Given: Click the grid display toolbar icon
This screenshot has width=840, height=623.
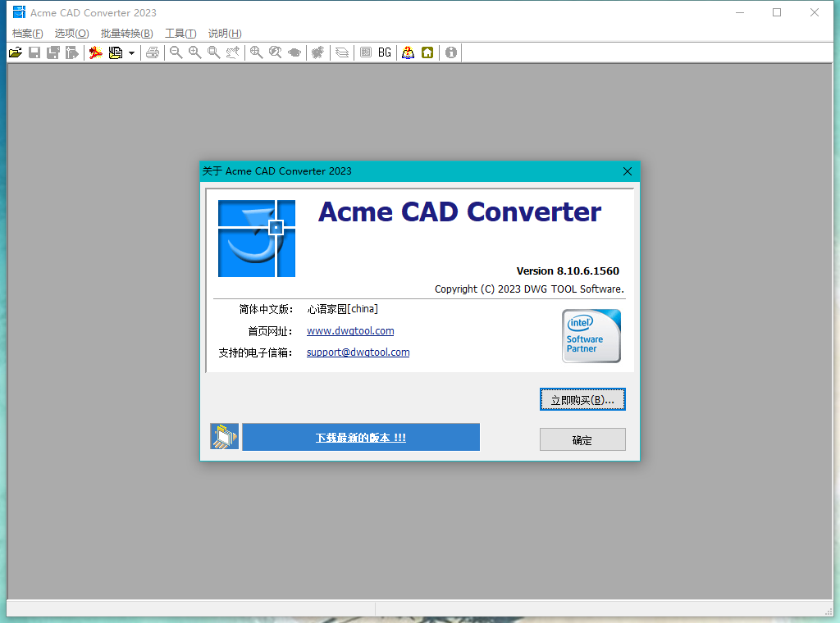Looking at the screenshot, I should pos(365,52).
